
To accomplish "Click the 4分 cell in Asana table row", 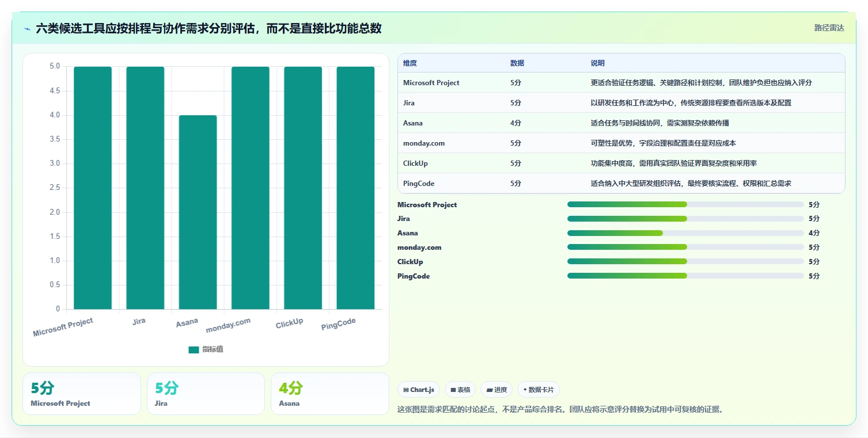I will tap(516, 123).
